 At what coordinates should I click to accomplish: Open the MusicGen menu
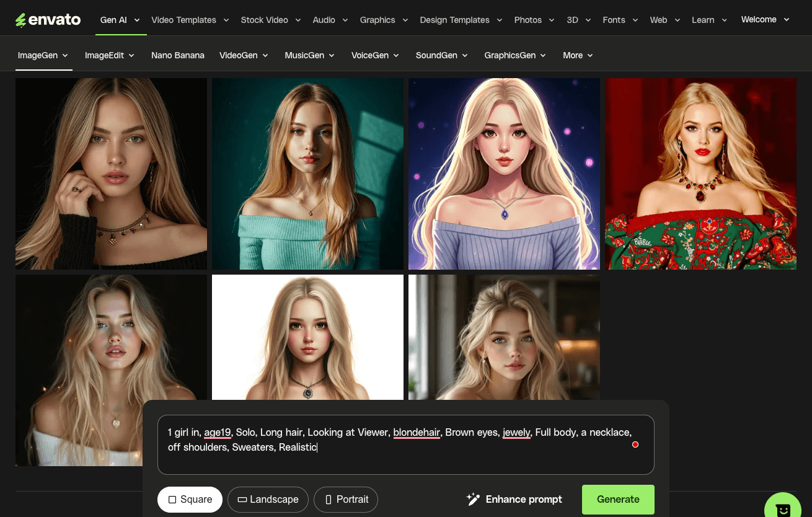[x=309, y=55]
